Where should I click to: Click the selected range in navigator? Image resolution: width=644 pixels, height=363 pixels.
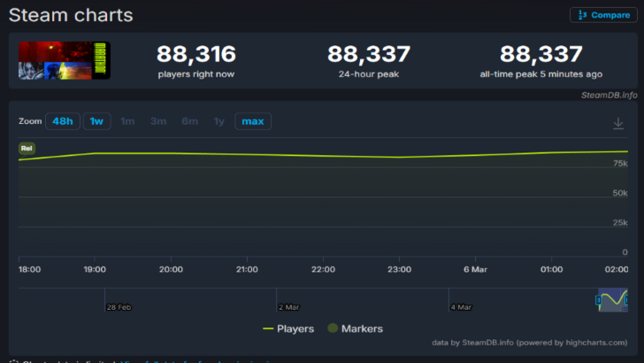point(613,299)
